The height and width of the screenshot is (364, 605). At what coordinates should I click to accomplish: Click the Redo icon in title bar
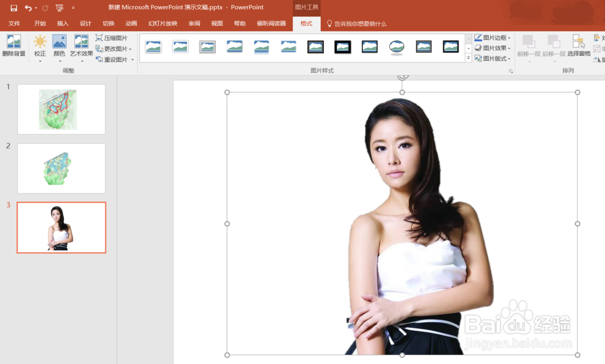[x=45, y=8]
